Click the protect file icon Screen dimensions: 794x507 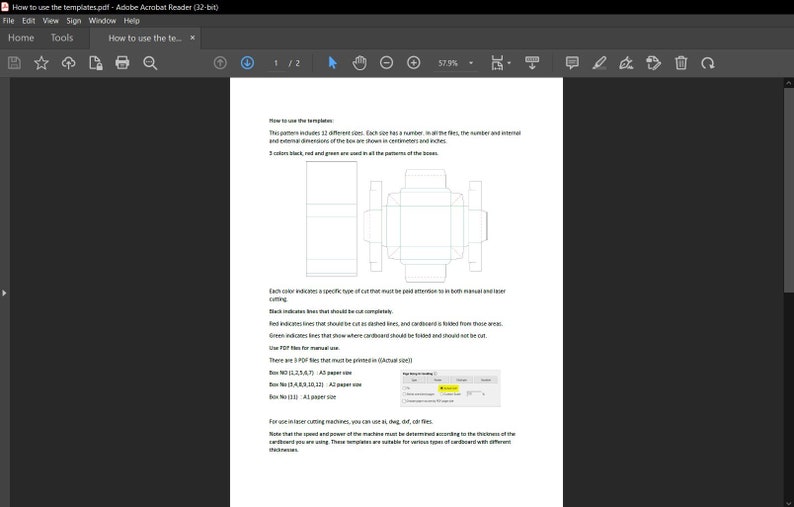95,63
